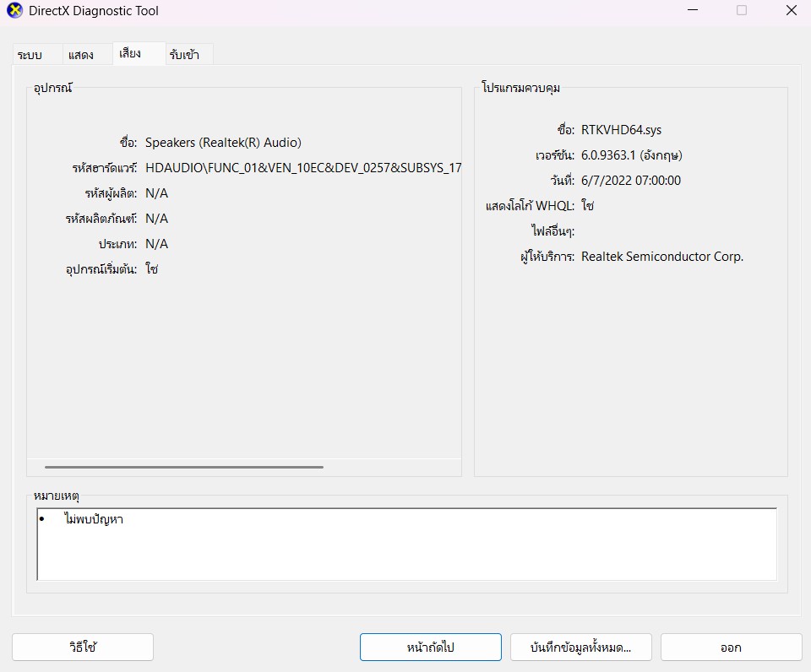This screenshot has height=672, width=811.
Task: Click the driver date 6/7/2022 07:00:00
Action: (x=630, y=181)
